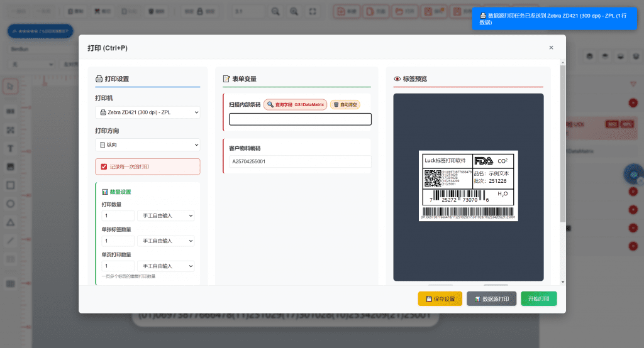Click the blue floating round icon at right edge
The image size is (644, 348).
(633, 174)
